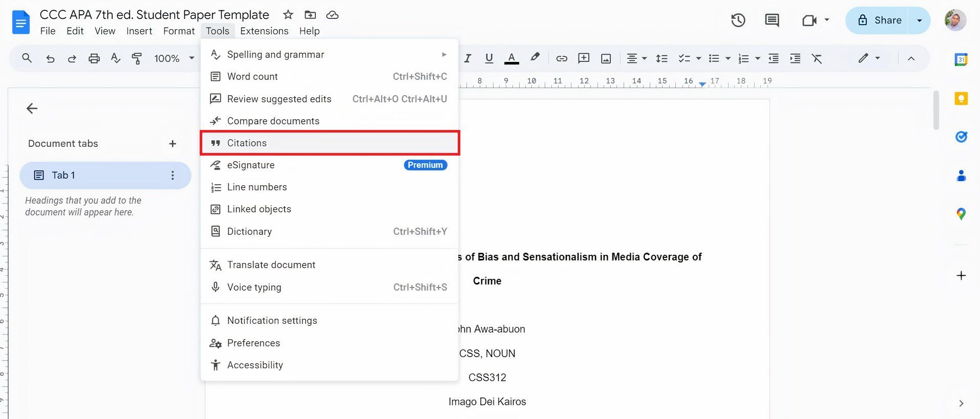Click the clear formatting icon
This screenshot has height=419, width=980.
click(817, 58)
